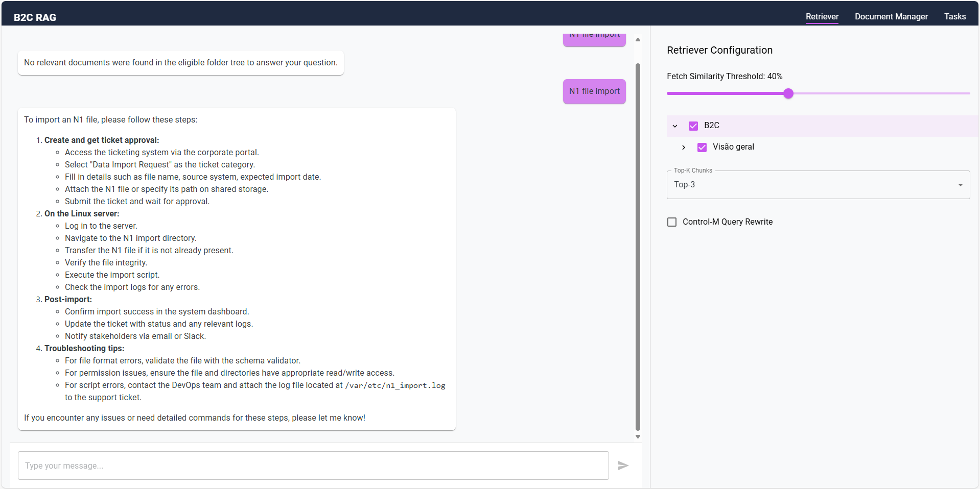Click 'Execute the import script.' bullet
Image resolution: width=980 pixels, height=489 pixels.
(x=112, y=275)
